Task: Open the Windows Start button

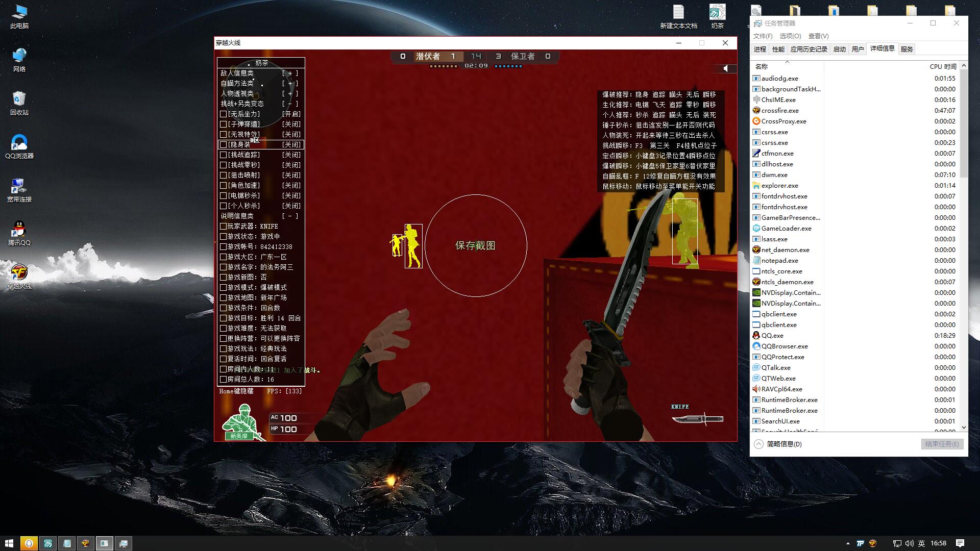Action: (9, 543)
